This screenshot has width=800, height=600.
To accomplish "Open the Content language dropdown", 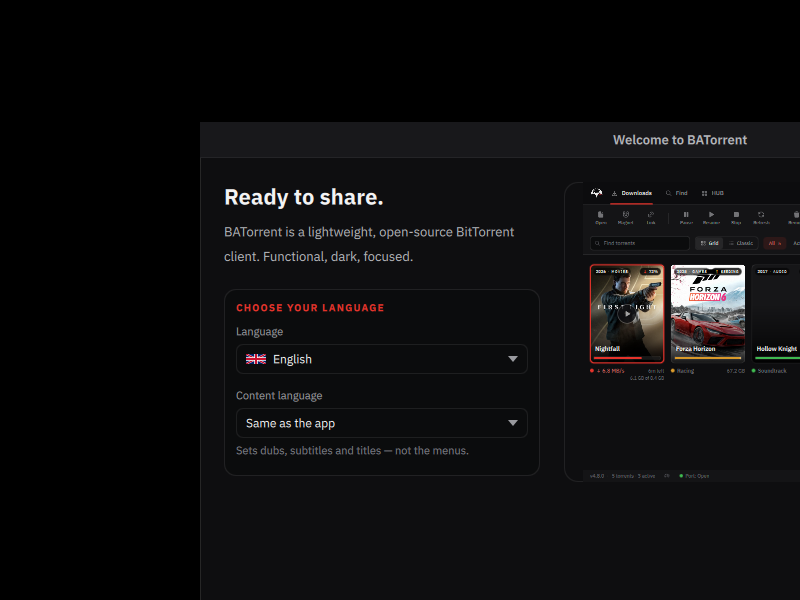I will point(382,423).
